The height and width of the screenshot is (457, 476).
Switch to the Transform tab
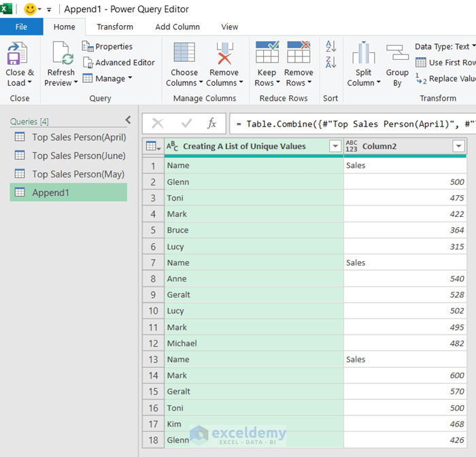point(115,27)
